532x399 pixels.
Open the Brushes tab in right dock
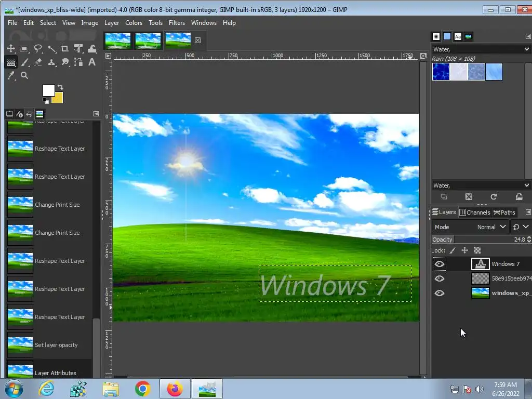(x=436, y=37)
